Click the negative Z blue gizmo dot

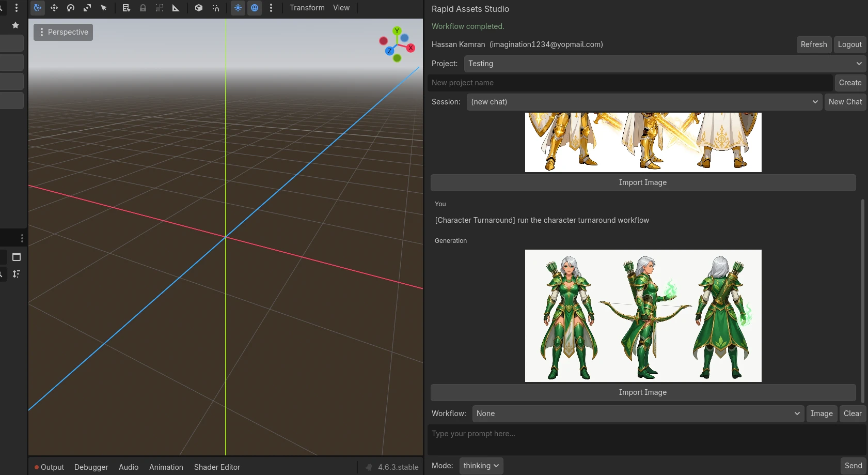404,38
